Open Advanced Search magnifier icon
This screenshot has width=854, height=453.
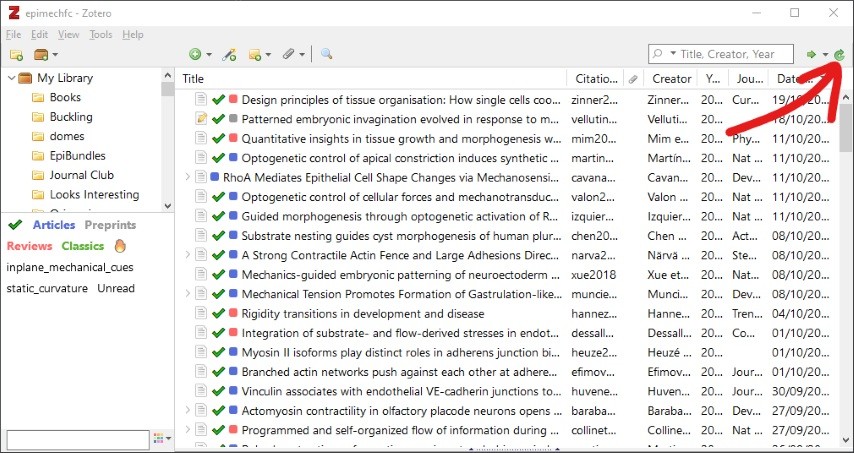tap(326, 54)
